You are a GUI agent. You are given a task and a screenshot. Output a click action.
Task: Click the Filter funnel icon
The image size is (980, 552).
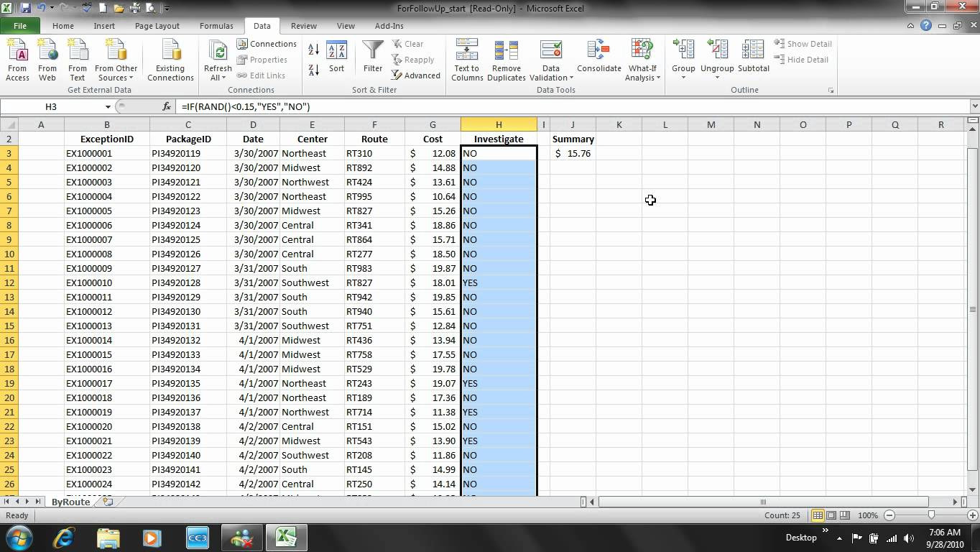(372, 52)
